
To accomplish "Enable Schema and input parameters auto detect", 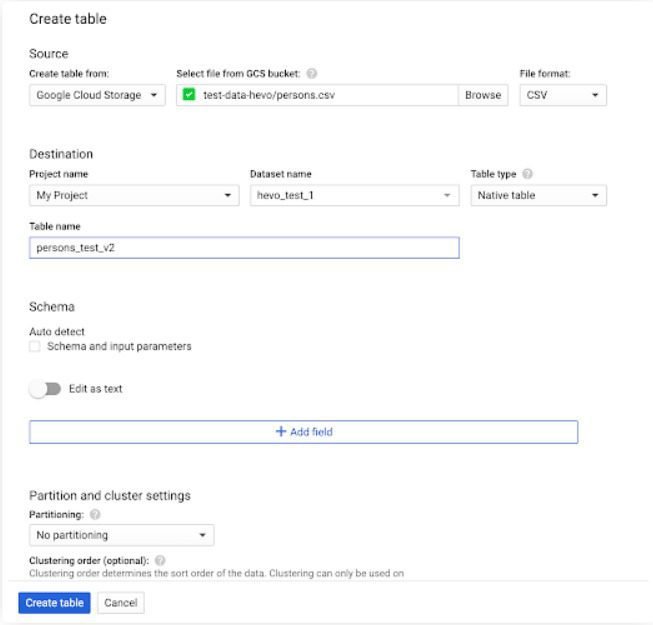I will coord(35,347).
